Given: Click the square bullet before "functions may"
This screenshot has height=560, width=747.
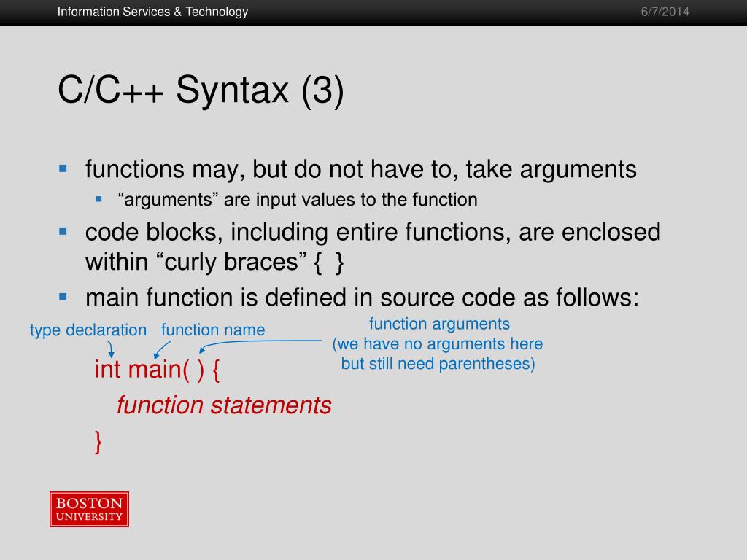Looking at the screenshot, I should [63, 168].
